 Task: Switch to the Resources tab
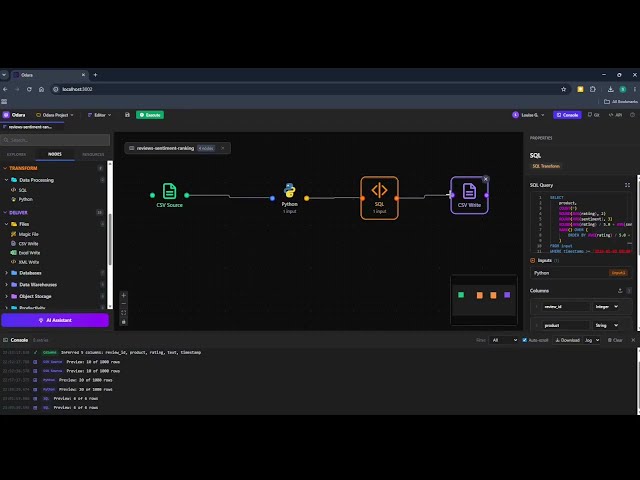click(x=93, y=155)
